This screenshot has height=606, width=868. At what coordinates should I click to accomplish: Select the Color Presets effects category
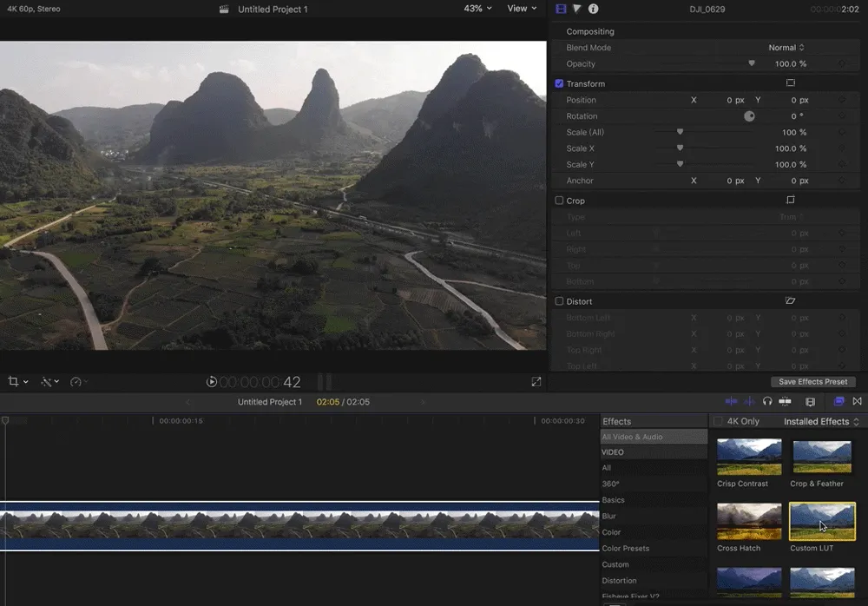626,549
